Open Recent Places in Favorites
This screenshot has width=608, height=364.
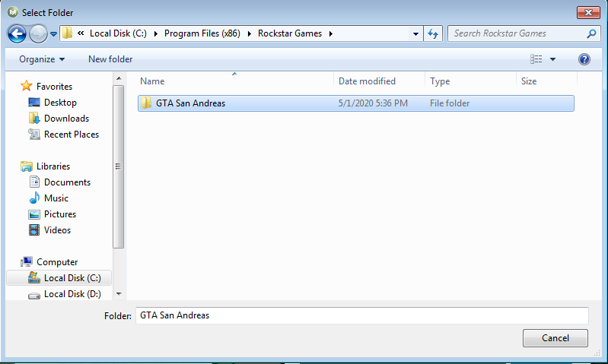tap(72, 135)
